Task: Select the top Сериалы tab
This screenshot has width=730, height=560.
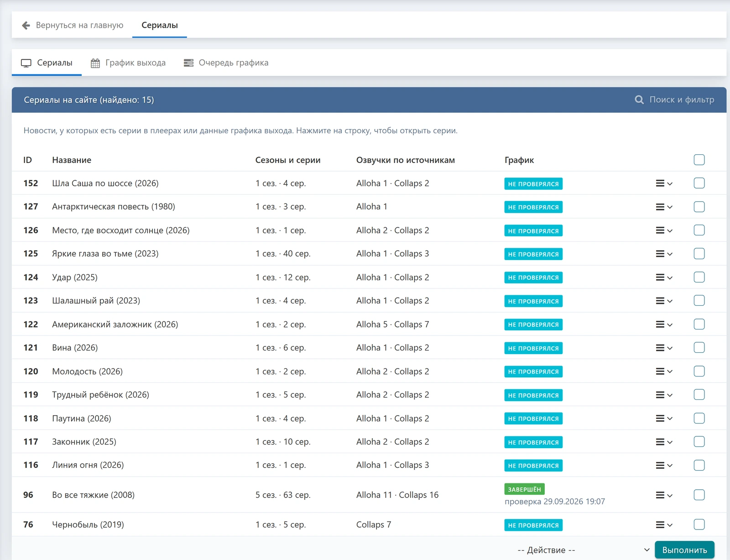Action: point(160,25)
